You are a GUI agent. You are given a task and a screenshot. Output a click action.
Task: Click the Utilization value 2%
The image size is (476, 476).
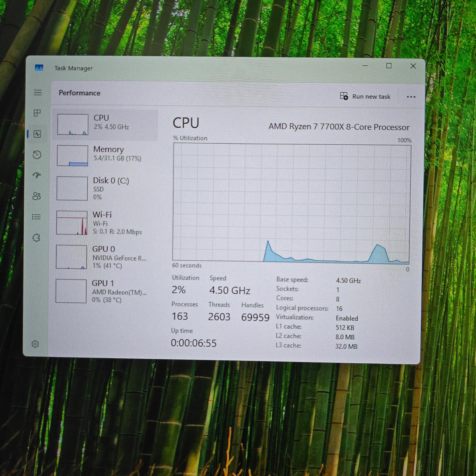click(179, 290)
